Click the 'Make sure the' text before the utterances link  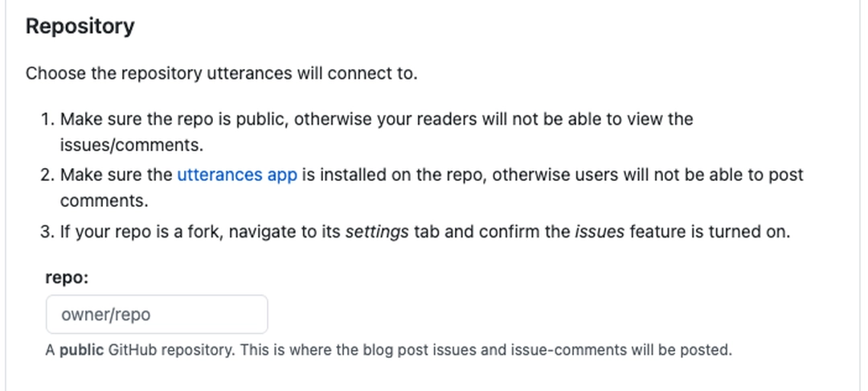(117, 175)
